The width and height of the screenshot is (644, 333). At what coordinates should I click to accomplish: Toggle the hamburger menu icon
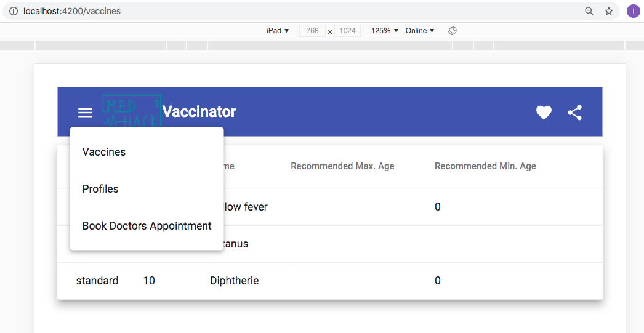coord(85,113)
